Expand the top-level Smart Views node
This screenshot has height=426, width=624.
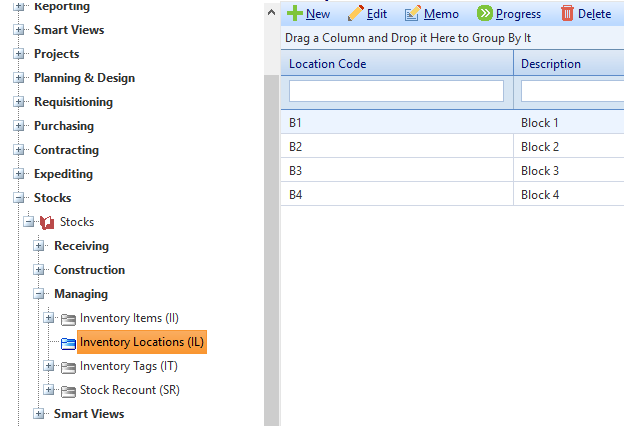pyautogui.click(x=18, y=30)
